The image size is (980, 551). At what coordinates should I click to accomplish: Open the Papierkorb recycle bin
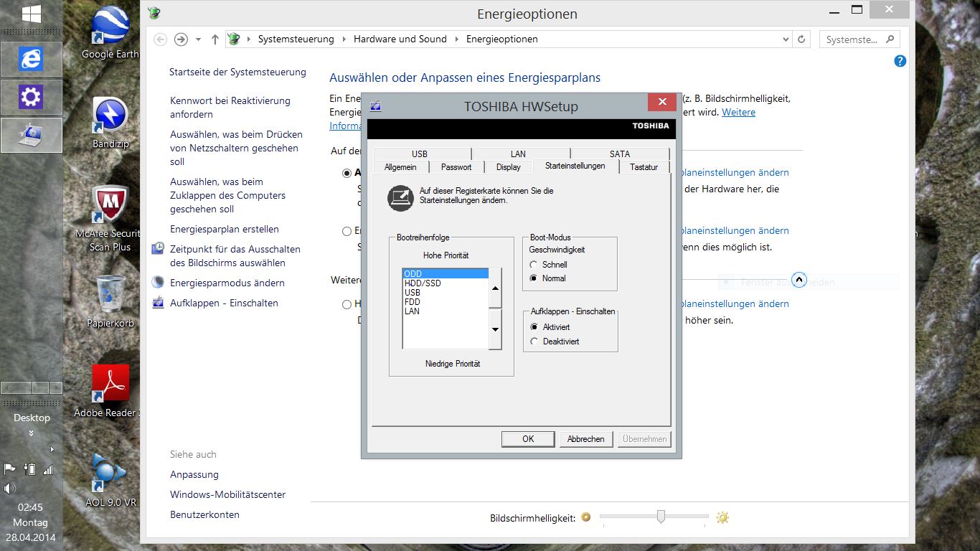tap(110, 301)
